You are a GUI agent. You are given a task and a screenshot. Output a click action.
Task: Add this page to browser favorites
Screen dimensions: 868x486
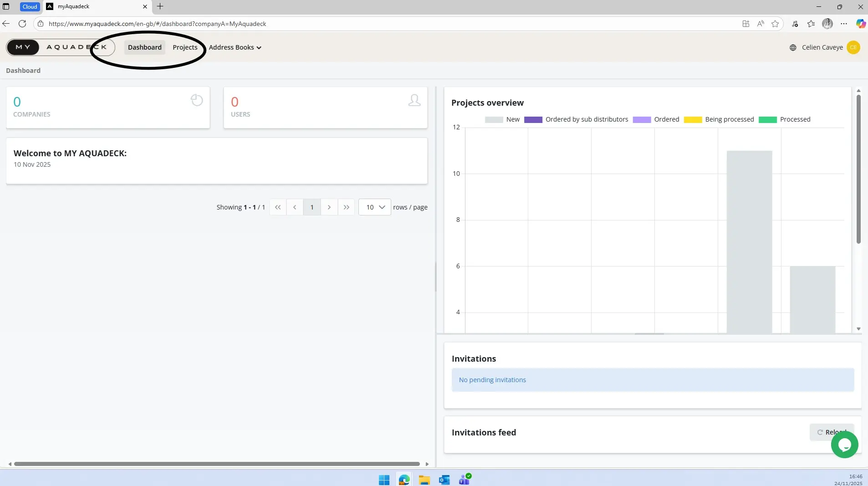(775, 24)
